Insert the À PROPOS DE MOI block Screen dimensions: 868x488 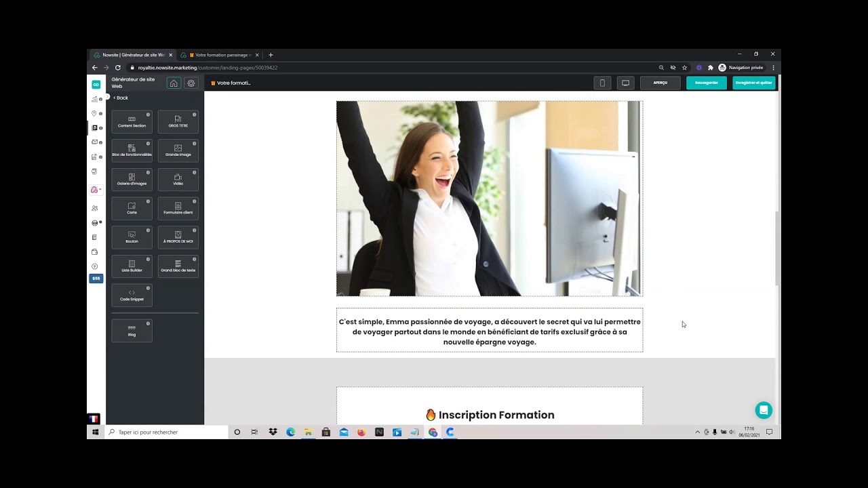(178, 237)
